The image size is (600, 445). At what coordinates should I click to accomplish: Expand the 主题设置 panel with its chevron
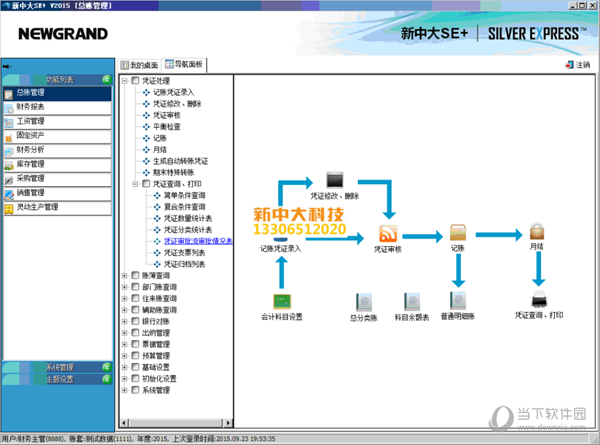click(x=107, y=379)
